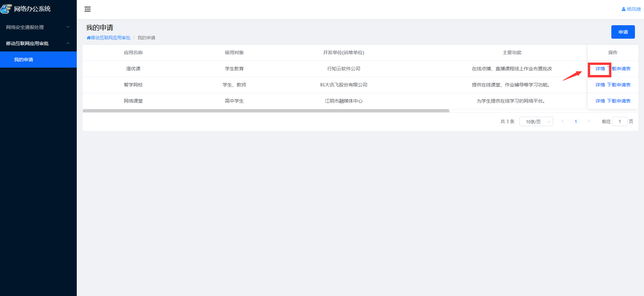Select page number 1 in pagination
Image resolution: width=644 pixels, height=296 pixels.
coord(576,121)
